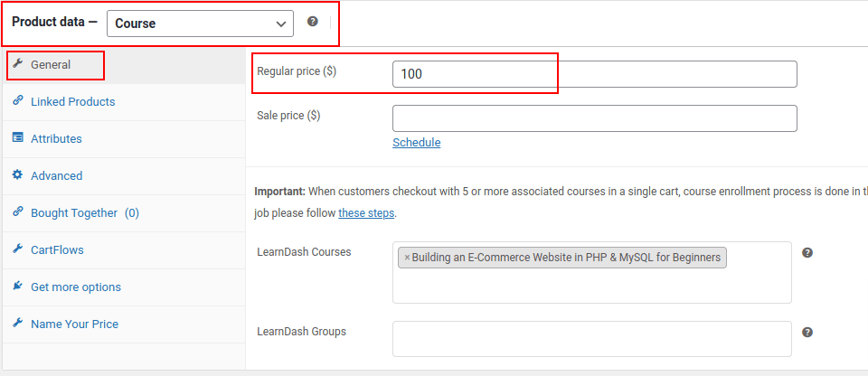Image resolution: width=868 pixels, height=376 pixels.
Task: Focus the Regular price input field
Action: tap(594, 74)
